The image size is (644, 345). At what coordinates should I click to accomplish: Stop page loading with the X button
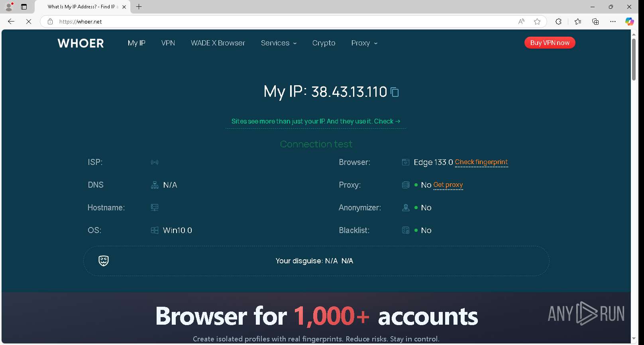29,22
